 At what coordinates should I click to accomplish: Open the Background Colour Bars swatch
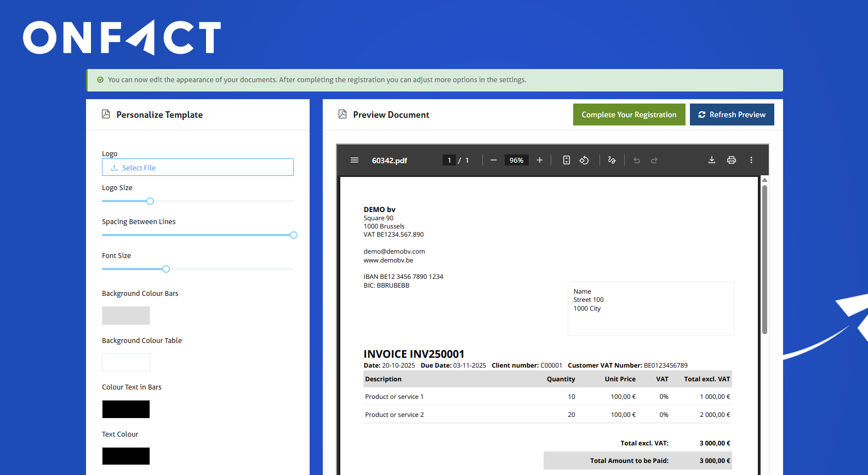point(126,316)
